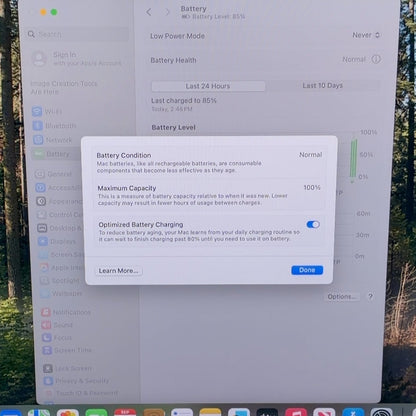Select Network in the sidebar
This screenshot has height=416, width=416.
coord(53,140)
